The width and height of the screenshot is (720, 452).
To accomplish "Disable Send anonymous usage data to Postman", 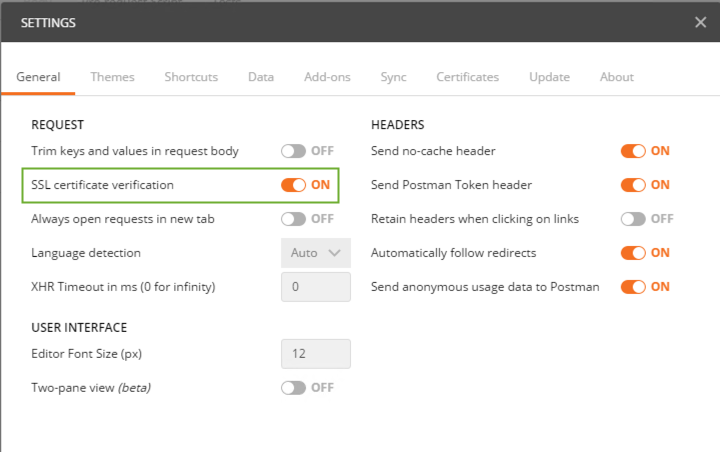I will 634,287.
